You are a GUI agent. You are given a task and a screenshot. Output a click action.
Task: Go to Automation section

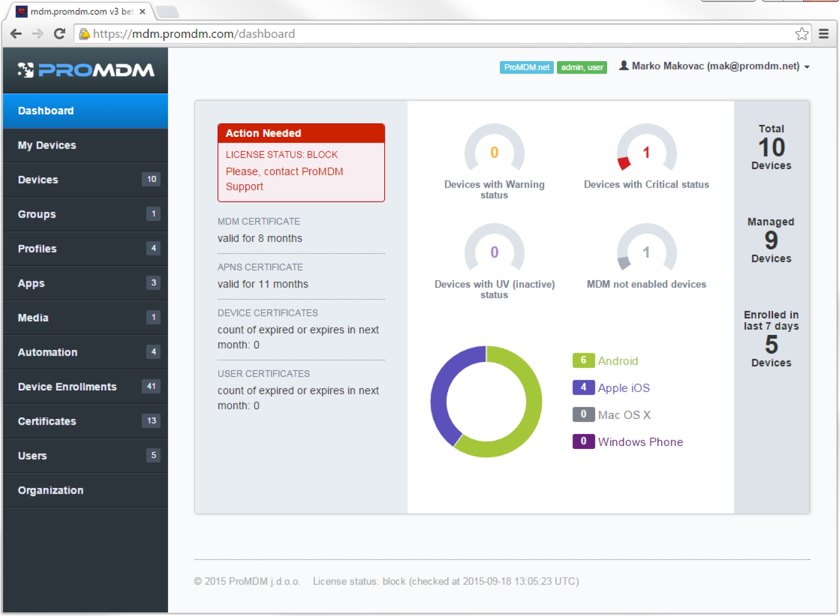(x=86, y=353)
